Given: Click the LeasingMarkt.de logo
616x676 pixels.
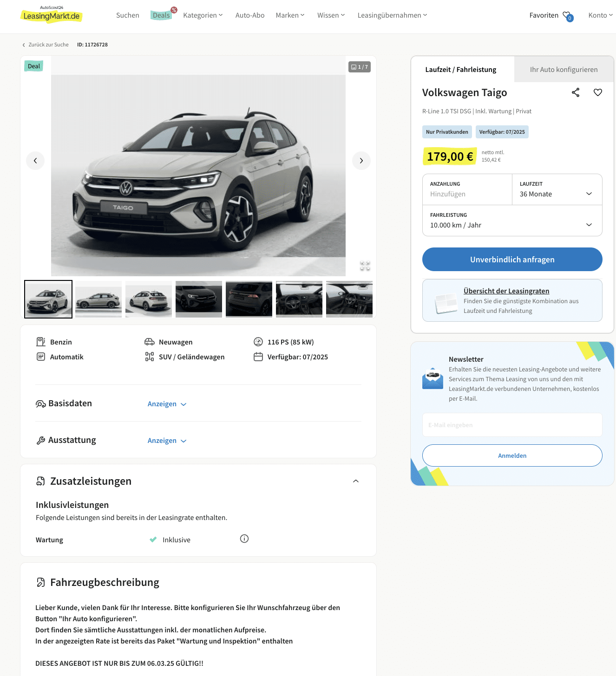Looking at the screenshot, I should pyautogui.click(x=52, y=15).
